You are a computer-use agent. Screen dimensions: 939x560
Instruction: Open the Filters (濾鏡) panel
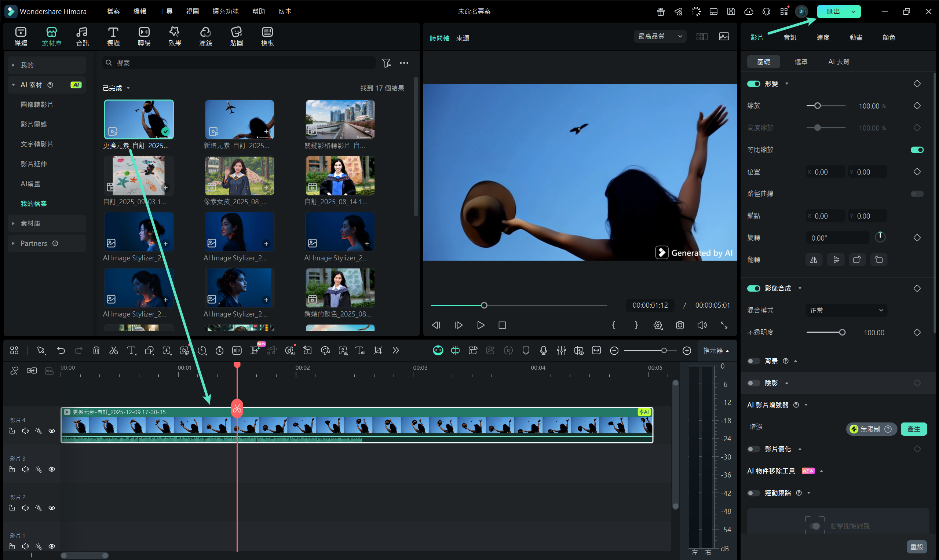(x=205, y=36)
